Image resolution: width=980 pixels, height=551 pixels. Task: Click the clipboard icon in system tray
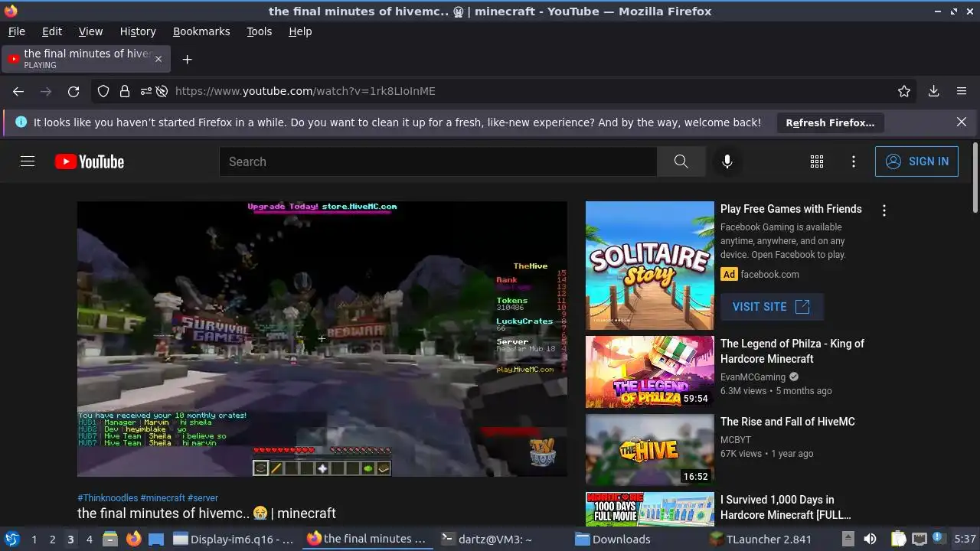898,539
